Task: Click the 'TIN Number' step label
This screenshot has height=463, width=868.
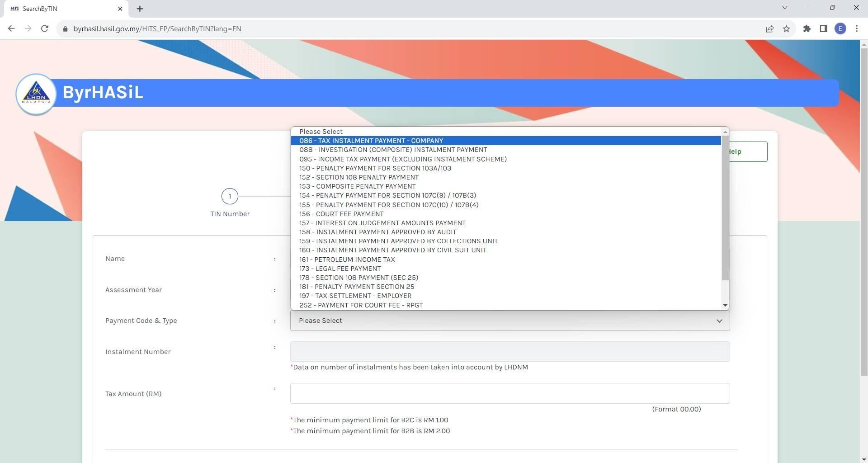Action: (230, 214)
